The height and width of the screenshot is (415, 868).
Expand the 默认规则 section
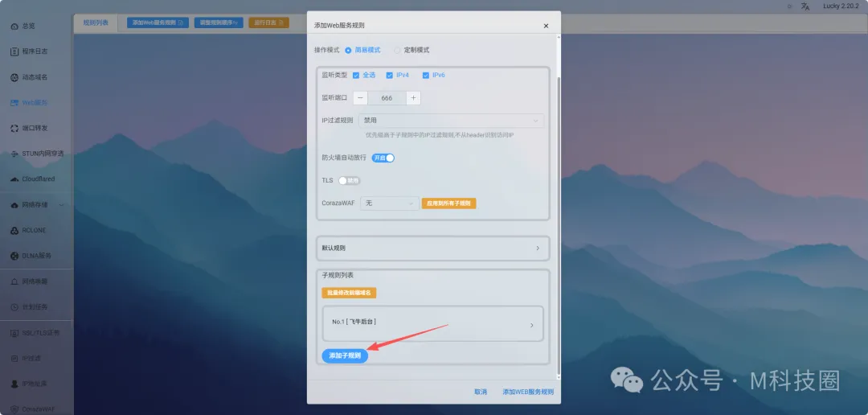tap(433, 249)
